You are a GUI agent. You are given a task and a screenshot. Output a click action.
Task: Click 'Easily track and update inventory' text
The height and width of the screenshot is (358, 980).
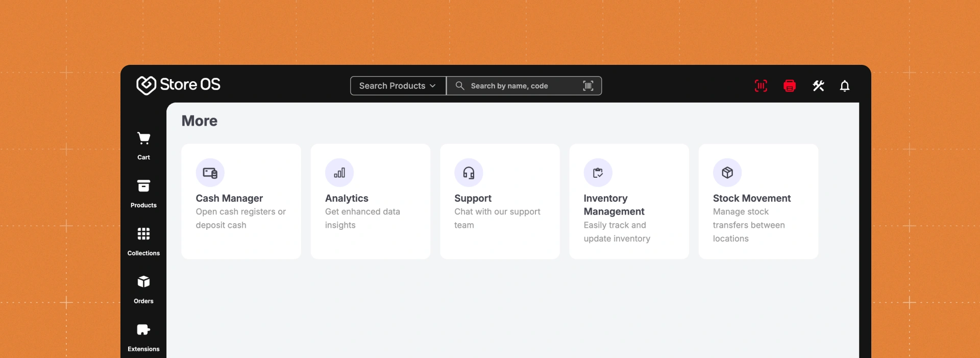(x=617, y=232)
